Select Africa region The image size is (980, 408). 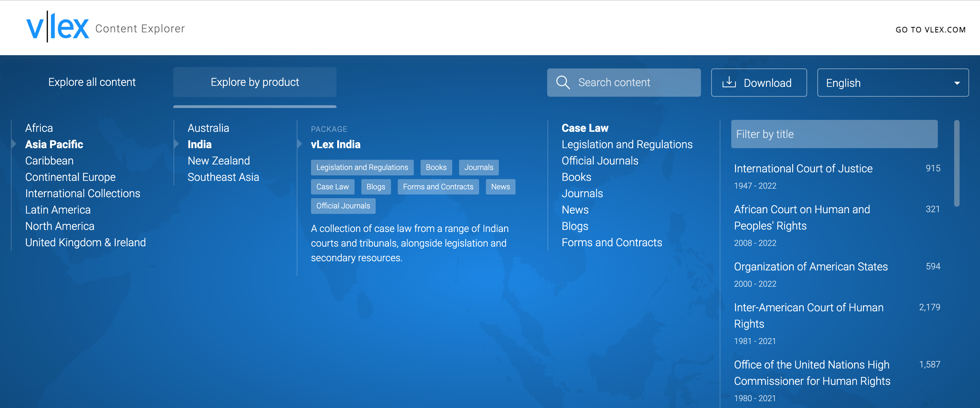(x=39, y=128)
